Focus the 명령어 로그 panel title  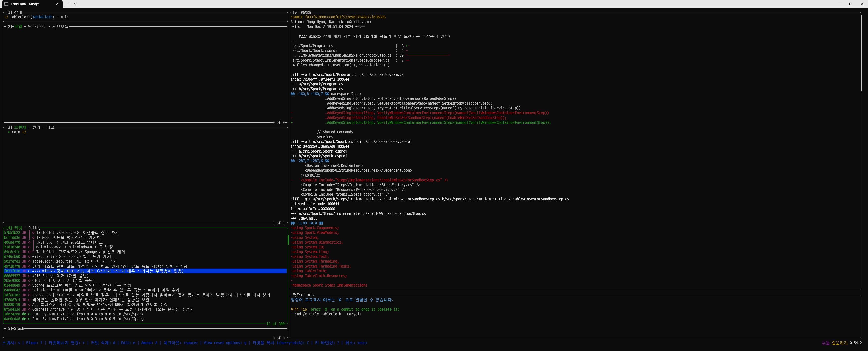coord(304,295)
